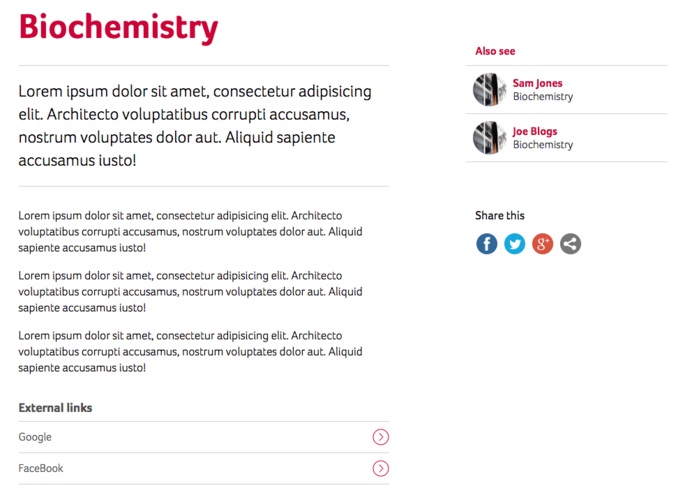
Task: Open Sam Jones's profile picture
Action: coord(490,89)
